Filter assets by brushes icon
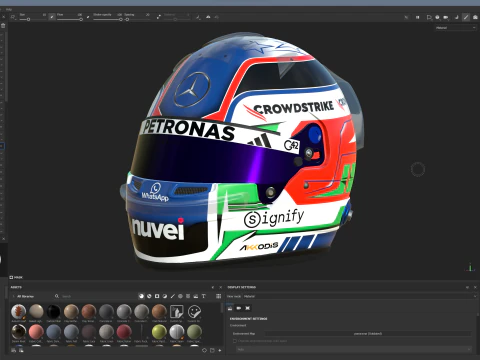This screenshot has height=360, width=480. coord(173,296)
